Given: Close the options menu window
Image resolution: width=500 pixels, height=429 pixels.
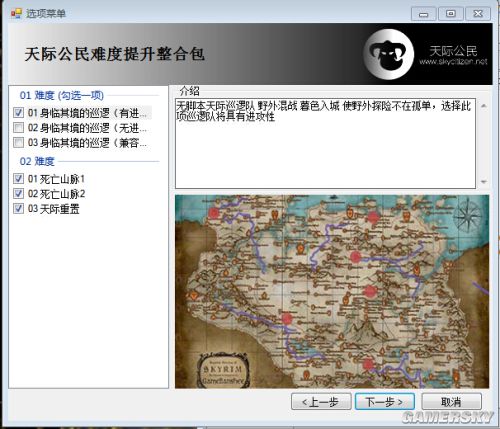Looking at the screenshot, I should point(478,14).
